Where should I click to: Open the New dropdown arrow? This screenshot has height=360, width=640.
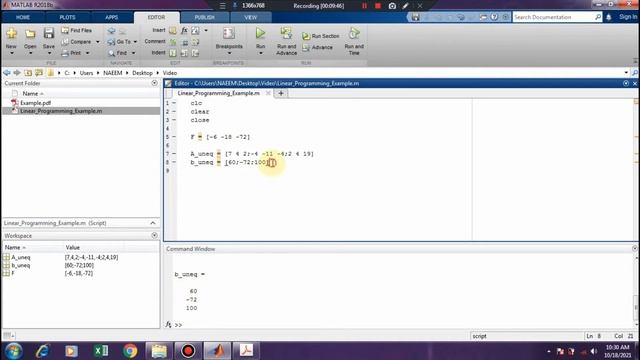pyautogui.click(x=11, y=53)
